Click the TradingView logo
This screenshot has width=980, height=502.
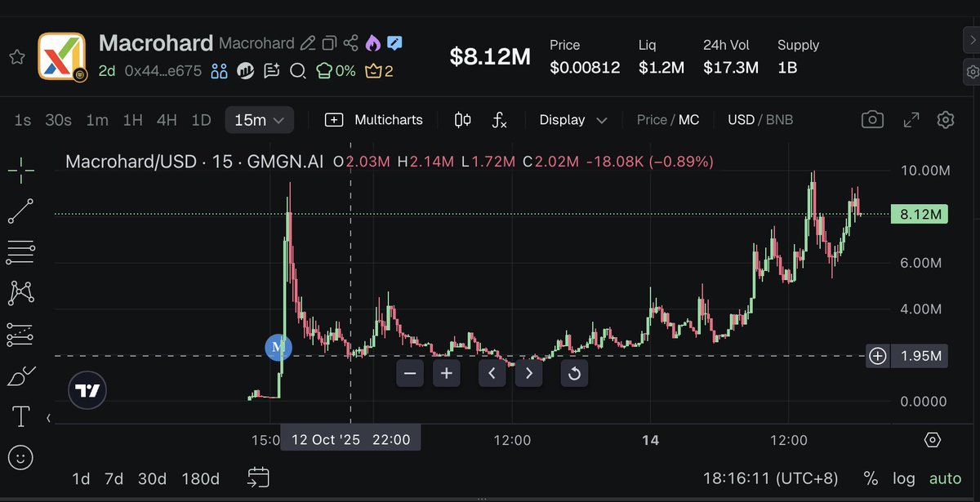(87, 390)
